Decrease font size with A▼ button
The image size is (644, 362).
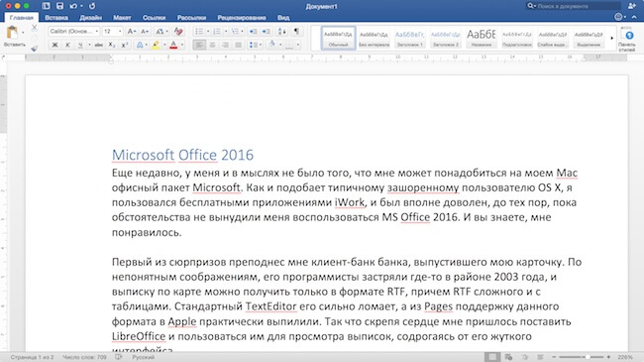145,32
